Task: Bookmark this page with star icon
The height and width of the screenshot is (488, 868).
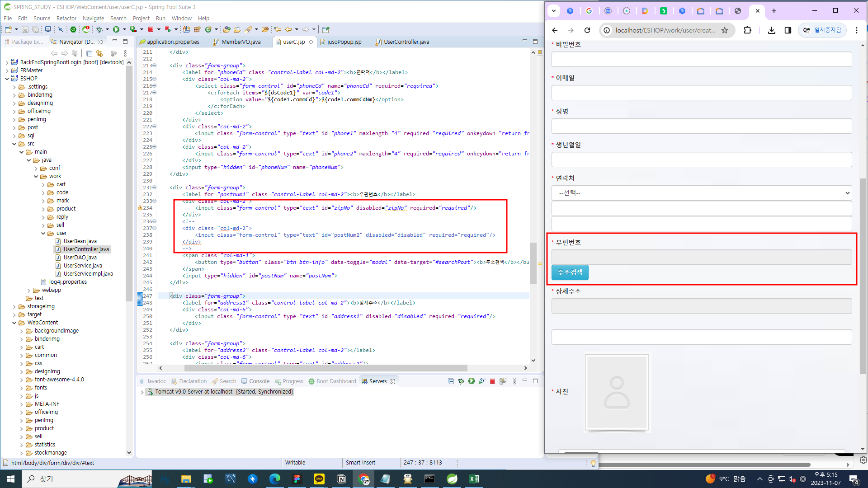Action: click(x=725, y=30)
